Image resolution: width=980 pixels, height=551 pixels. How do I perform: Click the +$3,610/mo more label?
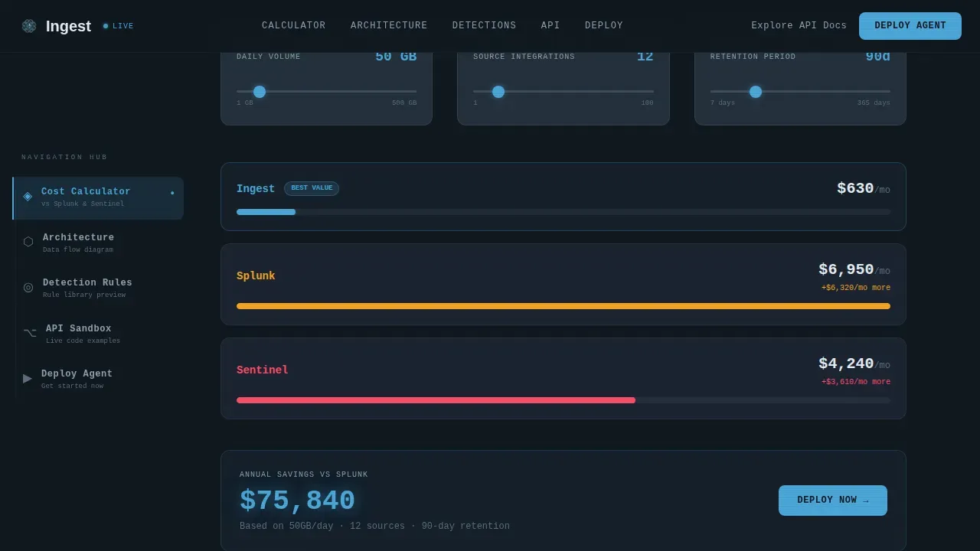856,382
